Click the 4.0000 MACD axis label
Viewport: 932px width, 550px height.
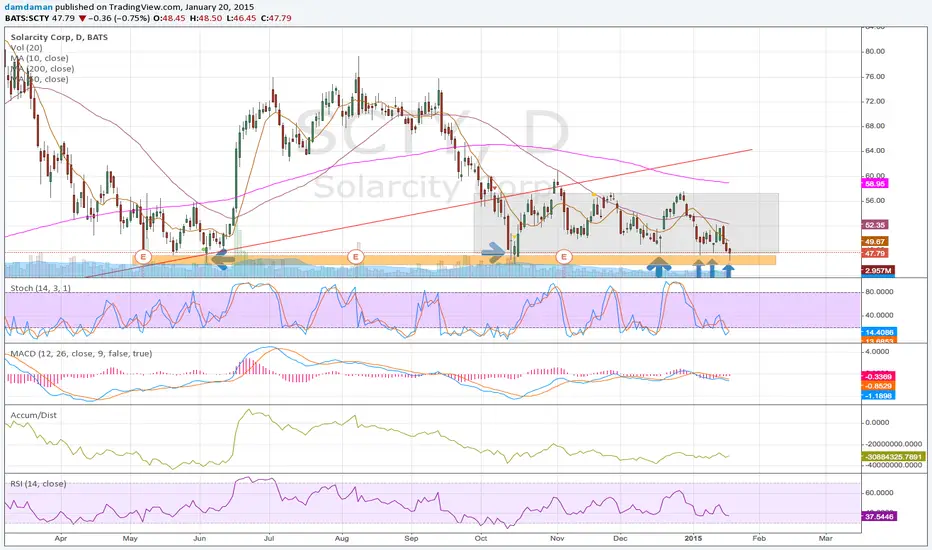pos(877,351)
